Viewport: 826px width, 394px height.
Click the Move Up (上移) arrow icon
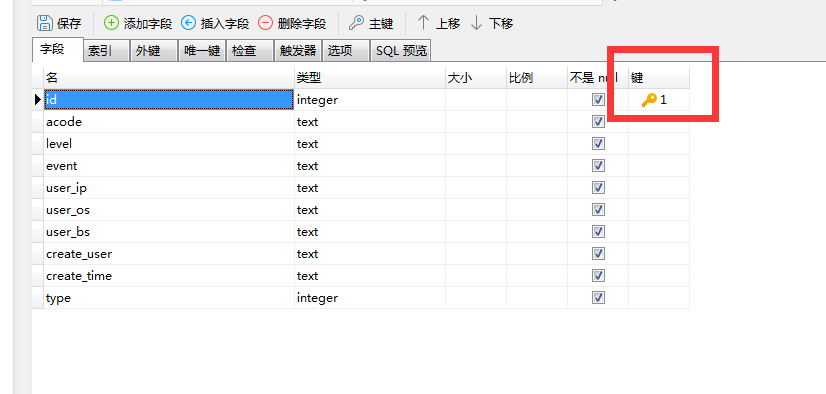(424, 23)
